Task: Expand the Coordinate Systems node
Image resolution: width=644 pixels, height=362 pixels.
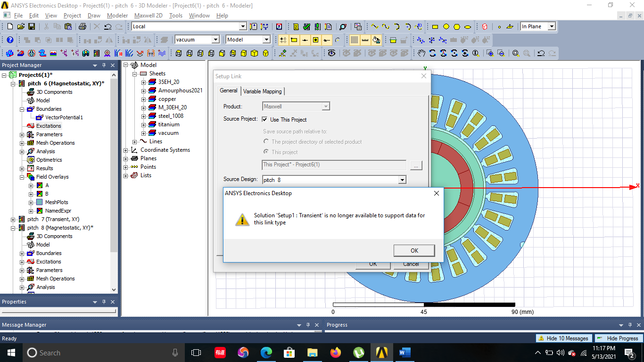Action: (x=126, y=150)
